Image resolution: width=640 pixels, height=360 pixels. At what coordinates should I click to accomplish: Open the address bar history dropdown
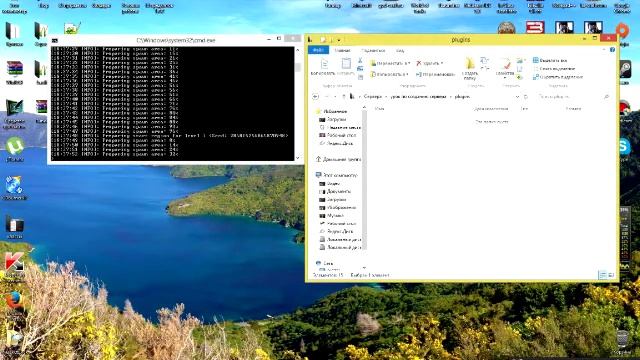518,97
